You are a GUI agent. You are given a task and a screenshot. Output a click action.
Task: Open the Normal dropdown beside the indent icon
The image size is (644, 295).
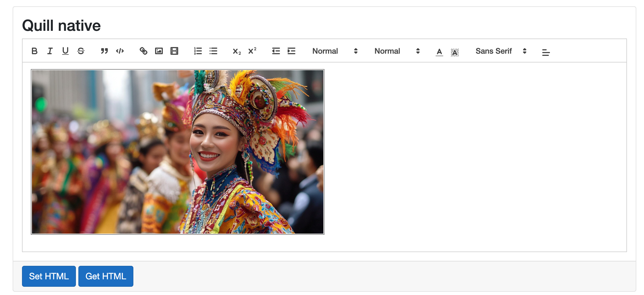tap(335, 51)
